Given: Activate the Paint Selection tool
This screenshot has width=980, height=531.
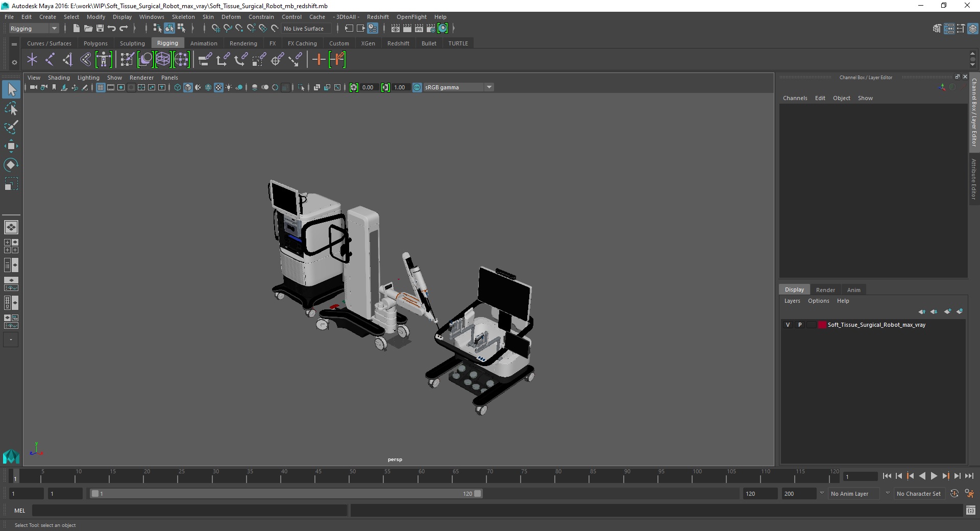Looking at the screenshot, I should pos(11,127).
